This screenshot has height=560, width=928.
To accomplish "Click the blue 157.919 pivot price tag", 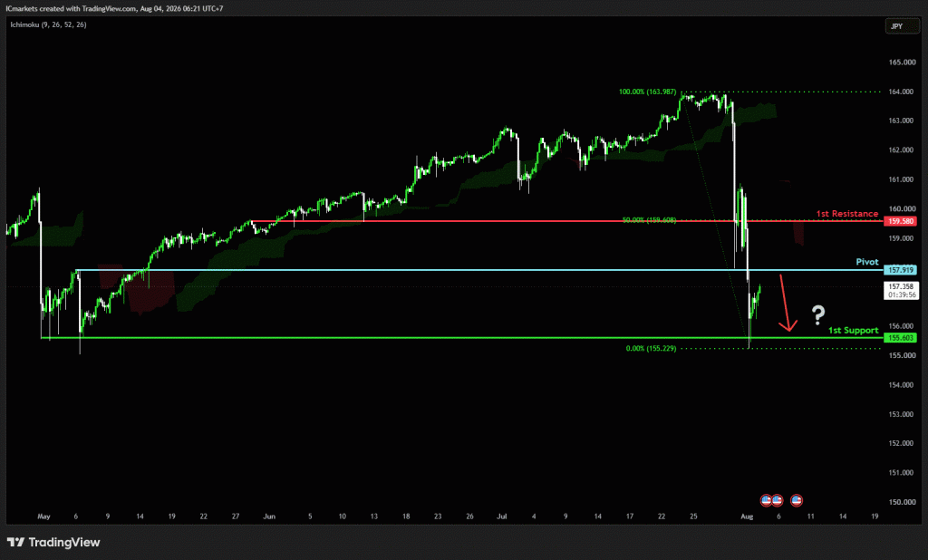I will [900, 270].
